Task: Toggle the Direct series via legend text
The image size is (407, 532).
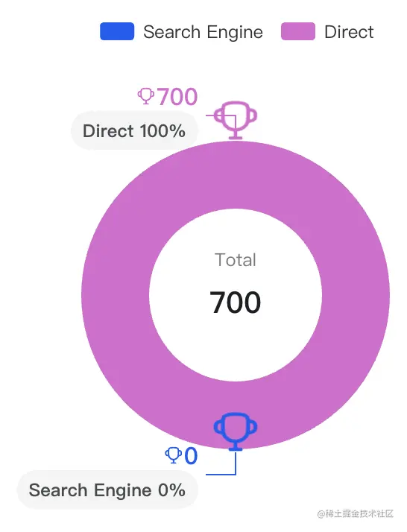Action: (349, 32)
